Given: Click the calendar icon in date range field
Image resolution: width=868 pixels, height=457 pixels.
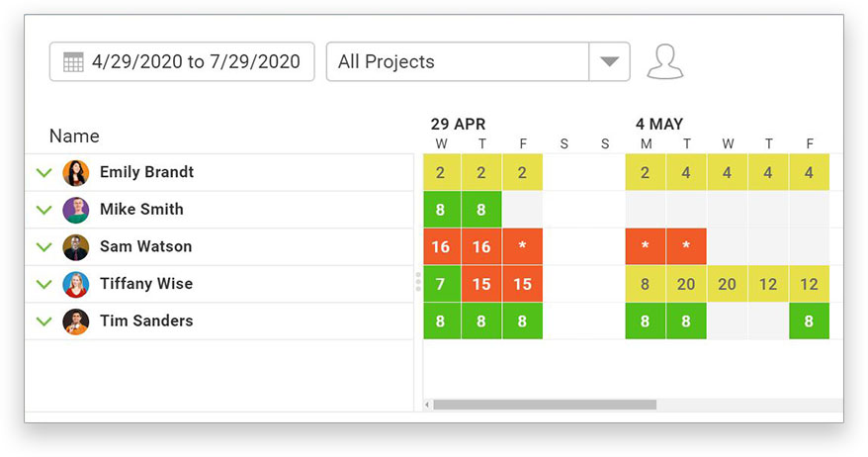Looking at the screenshot, I should 73,62.
